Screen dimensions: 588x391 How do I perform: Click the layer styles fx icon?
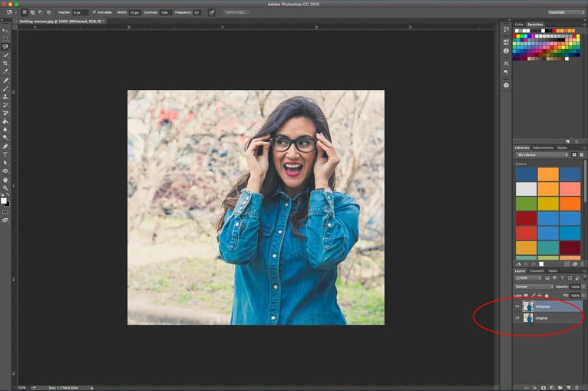tap(535, 388)
